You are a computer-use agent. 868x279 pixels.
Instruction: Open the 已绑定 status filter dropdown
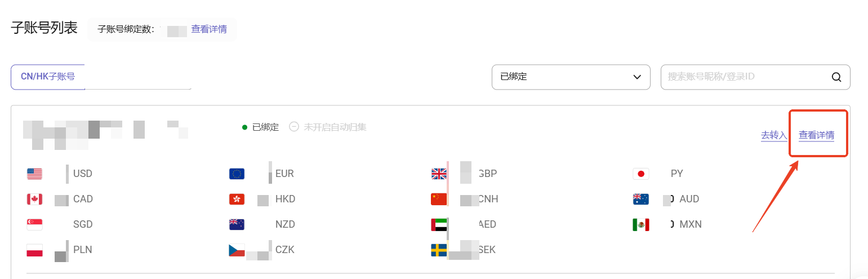click(x=571, y=77)
